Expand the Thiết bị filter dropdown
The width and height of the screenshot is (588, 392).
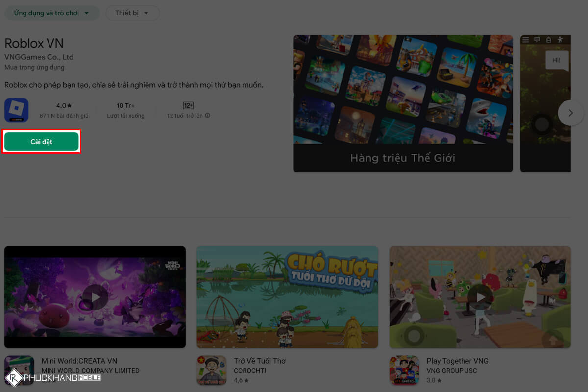coord(132,13)
